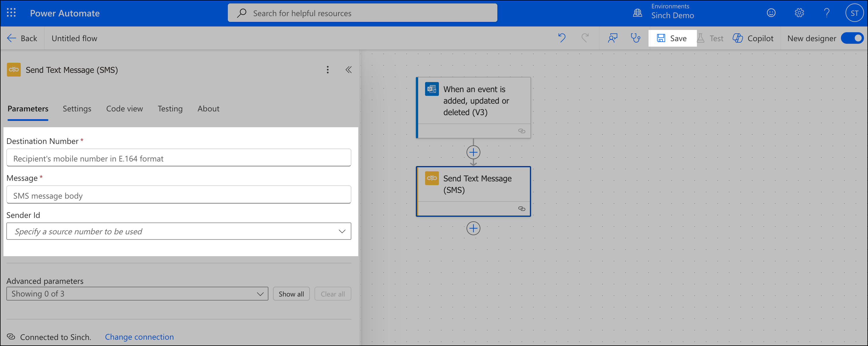Viewport: 868px width, 346px height.
Task: Open the feedback smiley icon
Action: [x=771, y=13]
